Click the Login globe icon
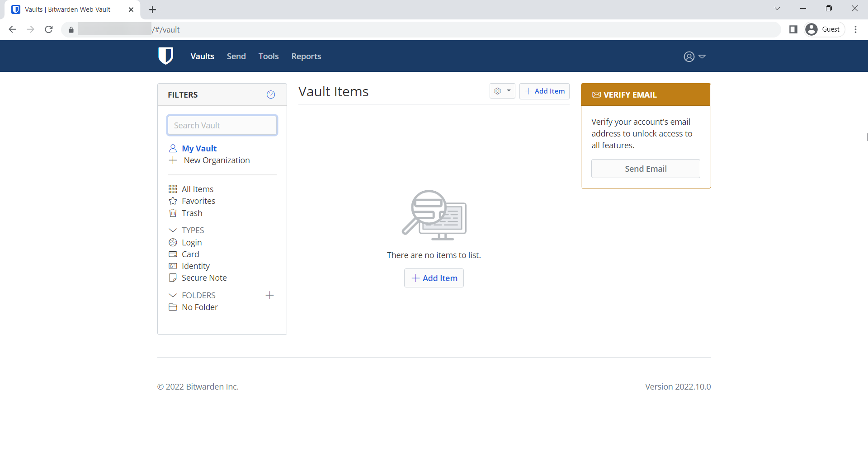868x461 pixels. 173,243
